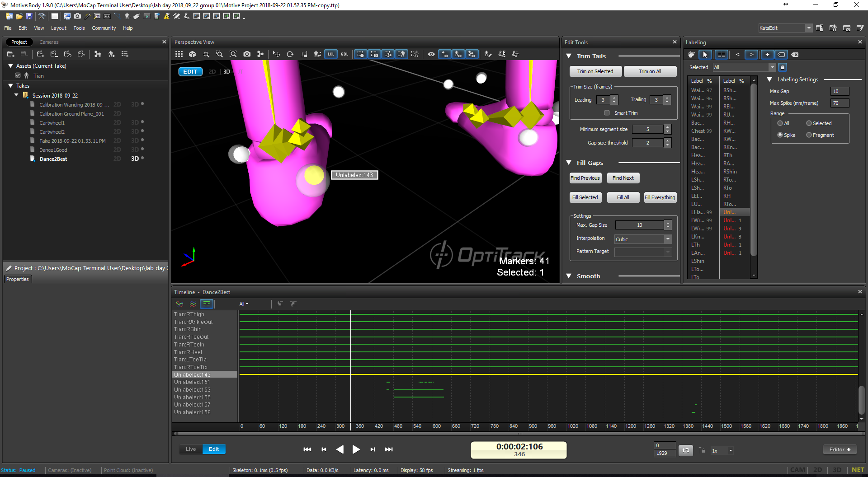Select the translate move tool icon

[277, 54]
